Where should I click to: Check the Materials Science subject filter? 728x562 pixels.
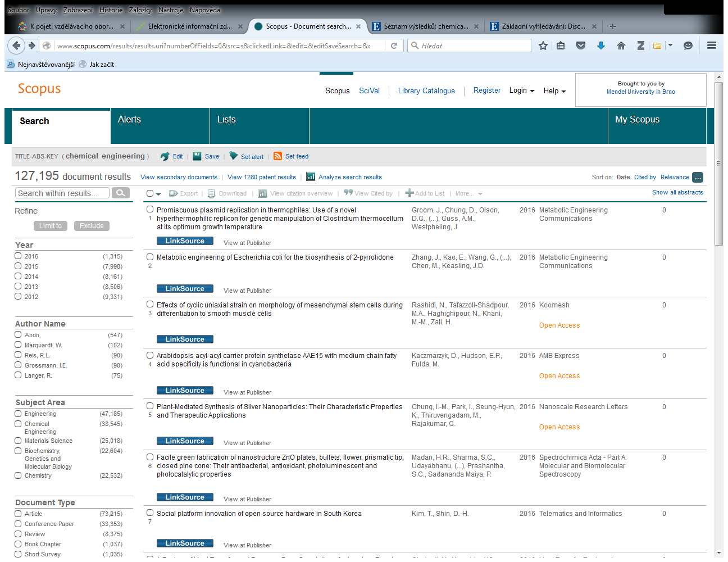[18, 440]
